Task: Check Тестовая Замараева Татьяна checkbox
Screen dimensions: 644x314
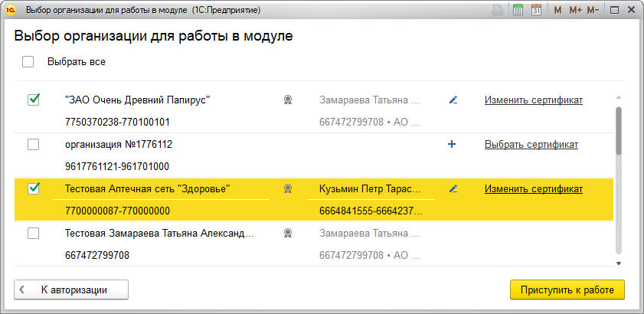Action: (x=33, y=233)
